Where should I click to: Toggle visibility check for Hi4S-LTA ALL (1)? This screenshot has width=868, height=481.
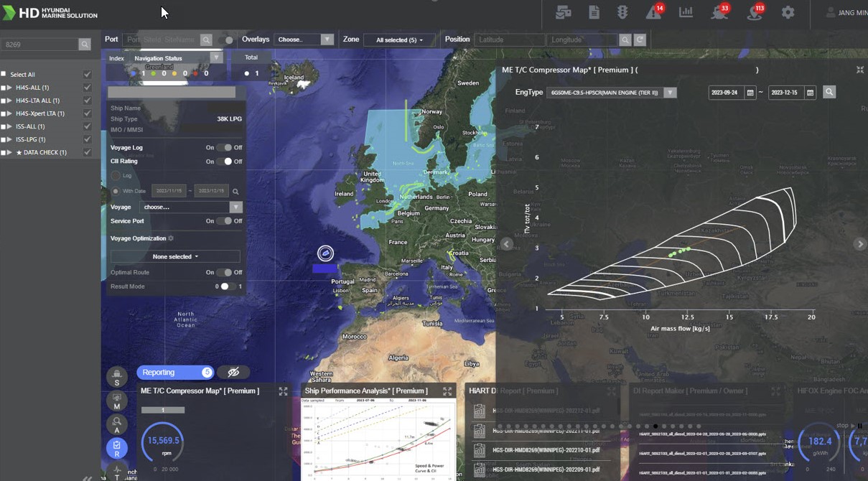point(88,101)
